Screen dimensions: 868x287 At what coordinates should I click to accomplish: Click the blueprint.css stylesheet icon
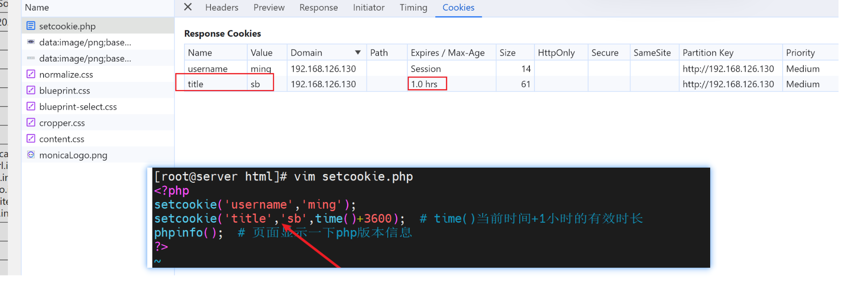[31, 90]
